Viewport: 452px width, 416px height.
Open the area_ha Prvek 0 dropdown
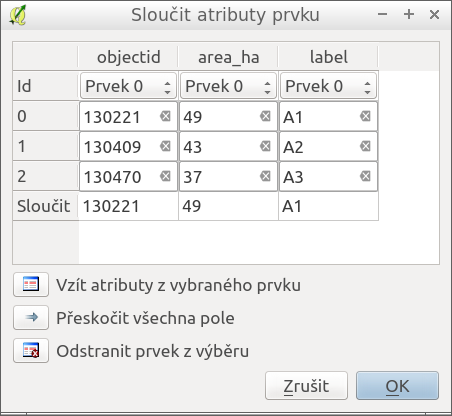click(228, 86)
